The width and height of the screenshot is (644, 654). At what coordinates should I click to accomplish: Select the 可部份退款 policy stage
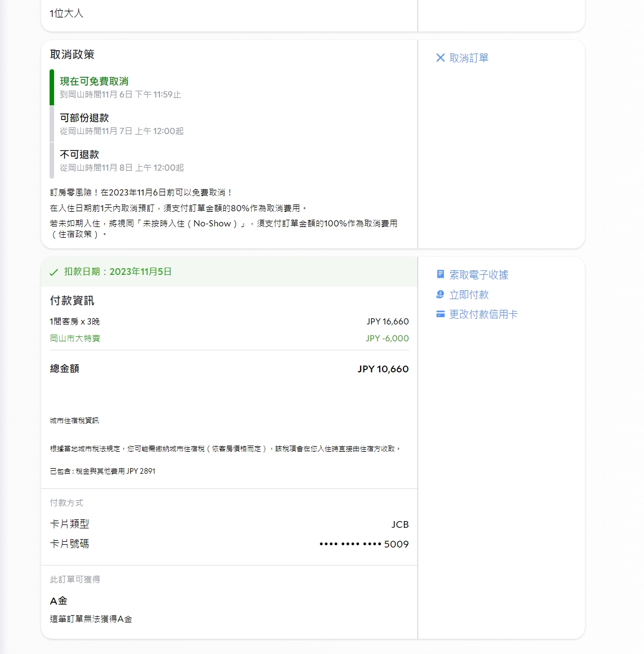click(x=85, y=118)
